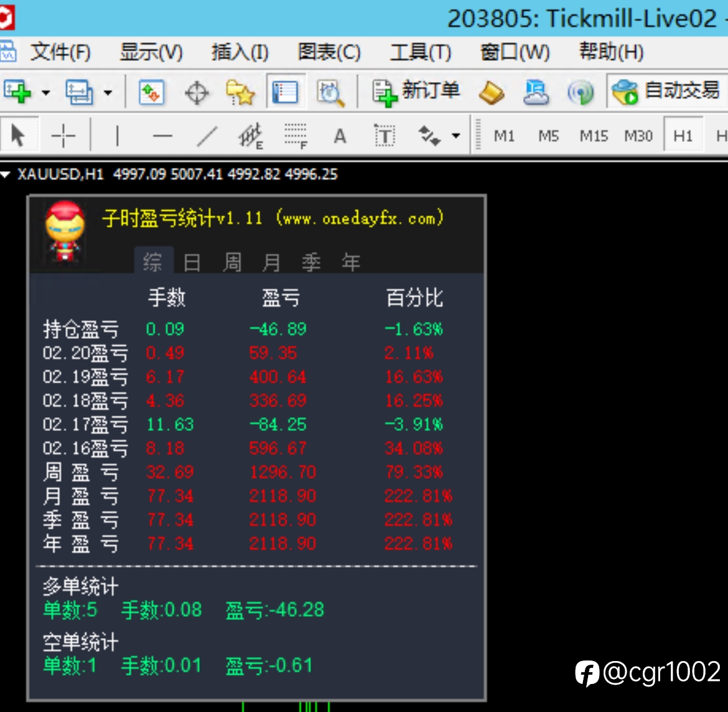Open the Market Watch panel icon
This screenshot has height=712, width=728.
point(151,93)
